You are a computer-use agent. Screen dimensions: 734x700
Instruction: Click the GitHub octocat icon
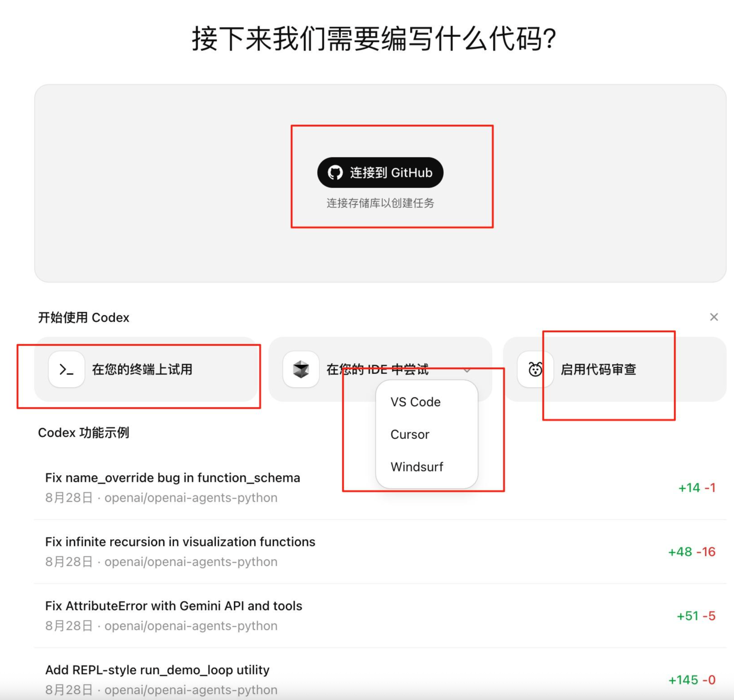[335, 173]
